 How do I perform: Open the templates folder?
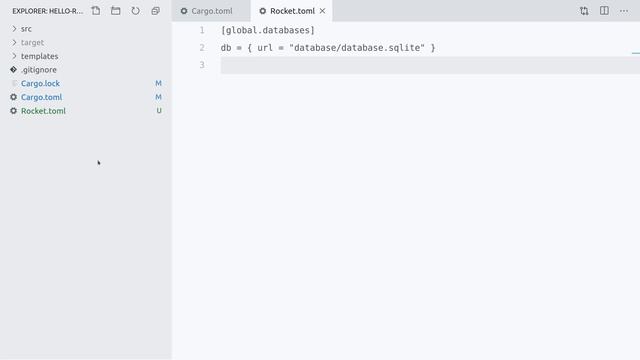[40, 56]
